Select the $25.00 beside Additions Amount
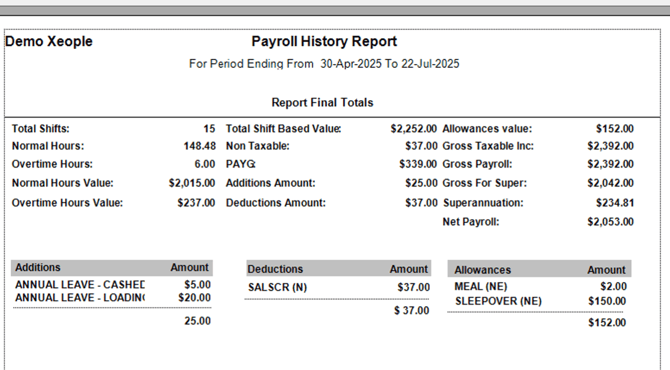Image resolution: width=670 pixels, height=370 pixels. tap(421, 183)
